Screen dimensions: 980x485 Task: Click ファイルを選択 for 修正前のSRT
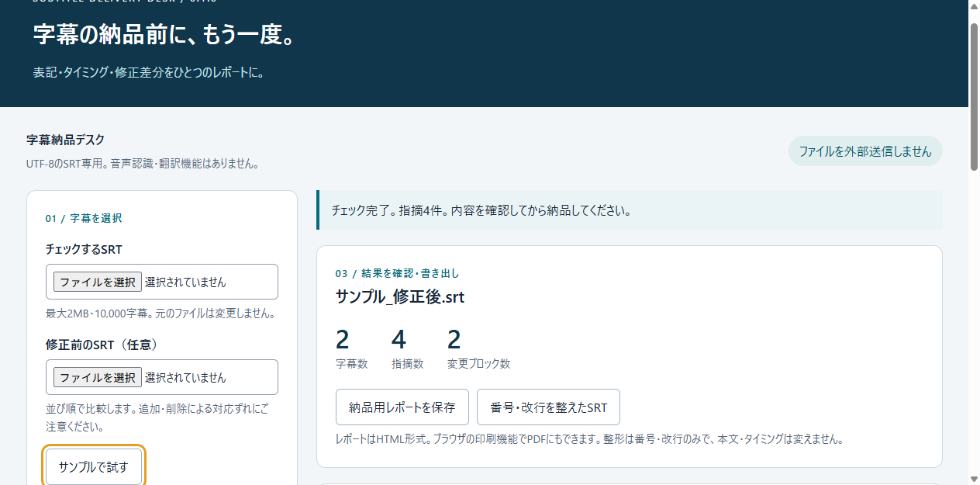tap(98, 377)
